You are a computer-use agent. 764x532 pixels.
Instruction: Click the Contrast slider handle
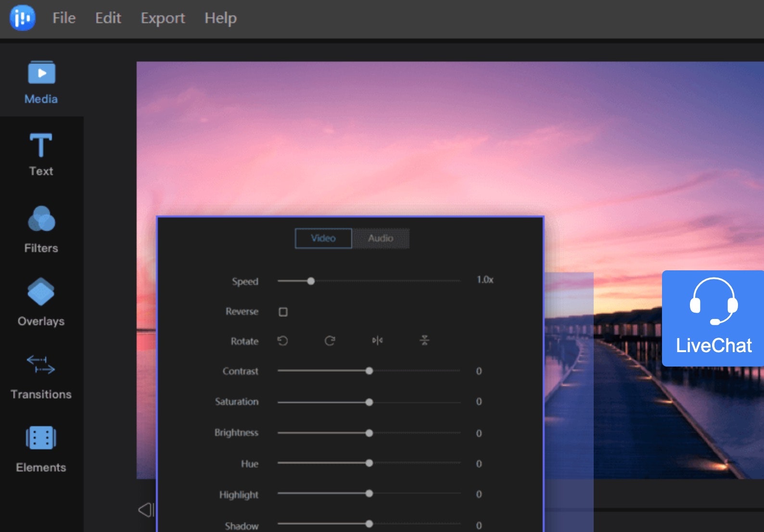pos(369,371)
